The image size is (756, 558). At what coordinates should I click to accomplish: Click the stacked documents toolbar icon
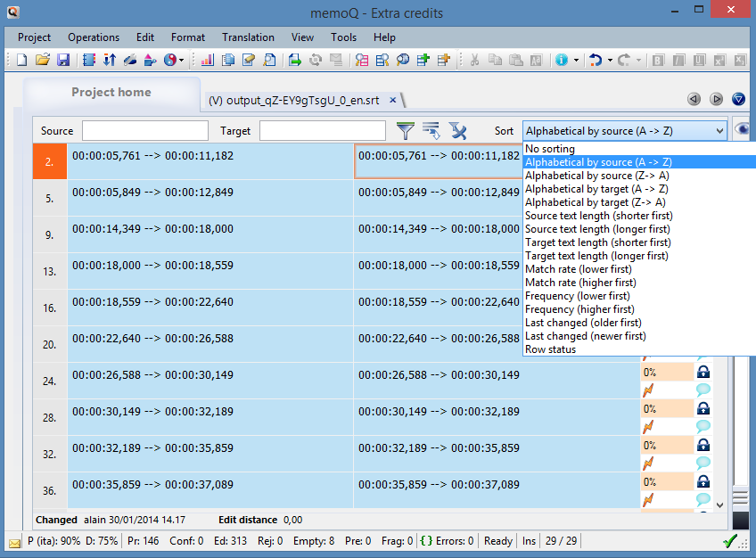point(228,61)
